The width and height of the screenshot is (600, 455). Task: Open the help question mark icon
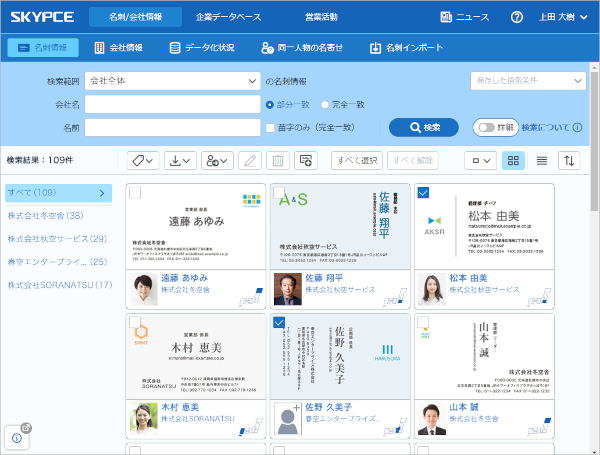[517, 17]
